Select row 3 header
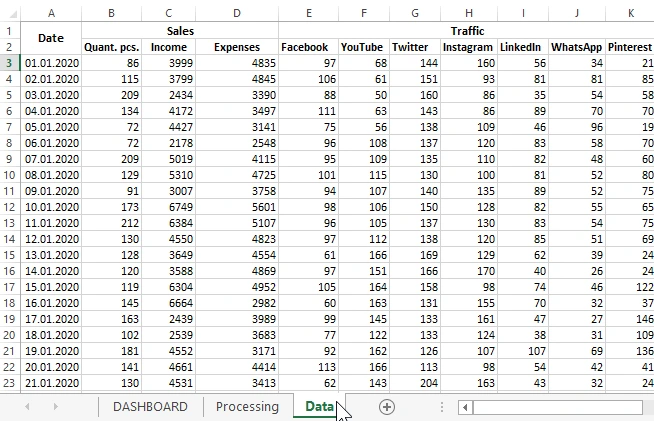 pyautogui.click(x=10, y=63)
